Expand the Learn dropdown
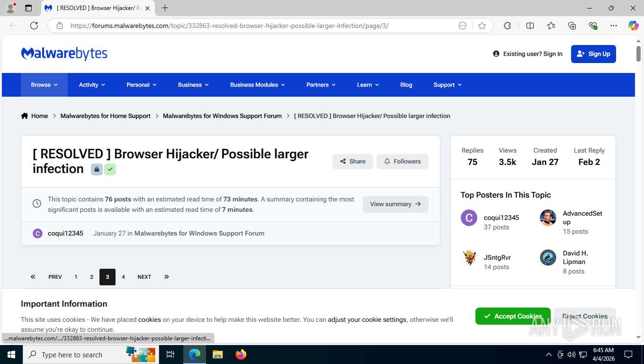 pyautogui.click(x=368, y=85)
